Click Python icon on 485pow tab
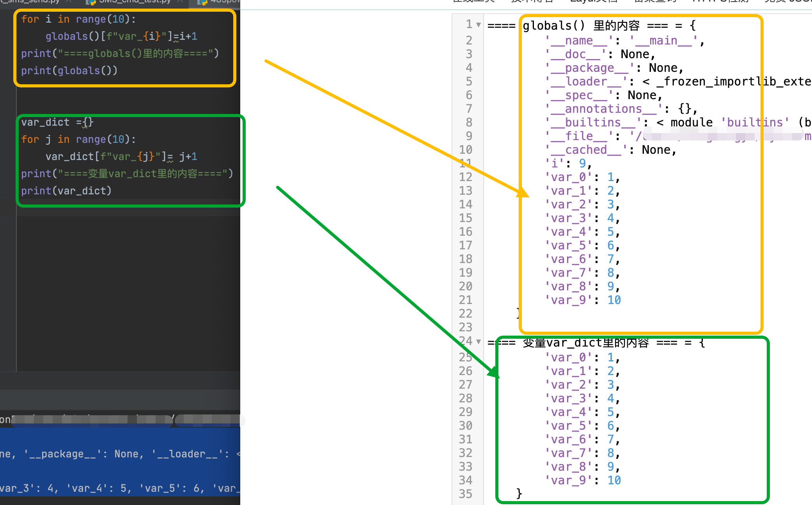The image size is (812, 505). click(x=203, y=2)
